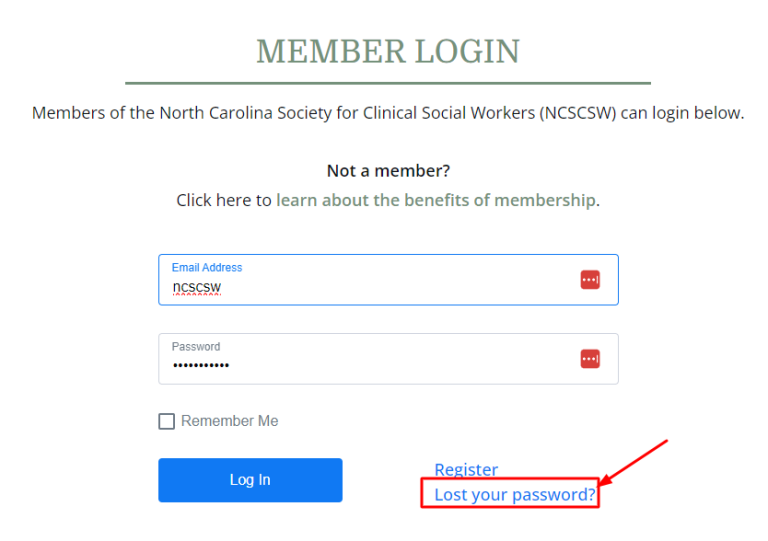Click the "Lost your password?" link
768x541 pixels.
click(x=514, y=495)
